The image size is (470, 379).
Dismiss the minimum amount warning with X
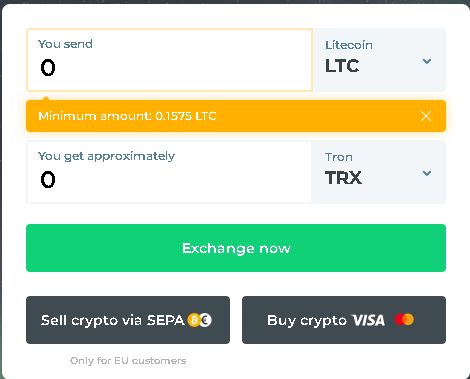(x=426, y=116)
